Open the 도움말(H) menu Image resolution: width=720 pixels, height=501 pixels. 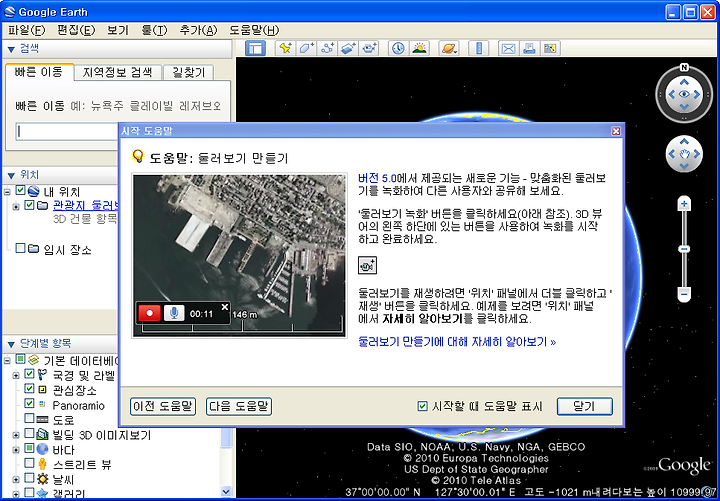click(x=254, y=30)
